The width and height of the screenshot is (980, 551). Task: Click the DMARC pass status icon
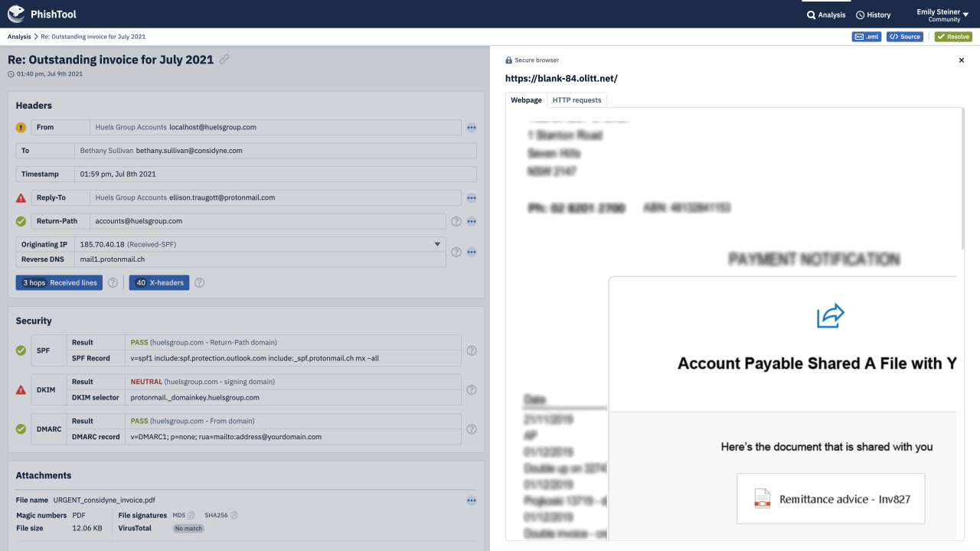tap(21, 429)
